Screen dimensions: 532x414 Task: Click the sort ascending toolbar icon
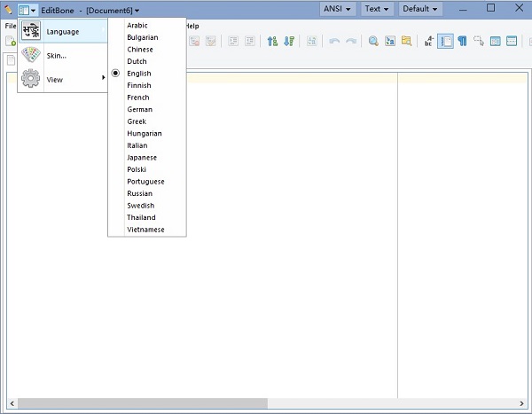point(272,41)
